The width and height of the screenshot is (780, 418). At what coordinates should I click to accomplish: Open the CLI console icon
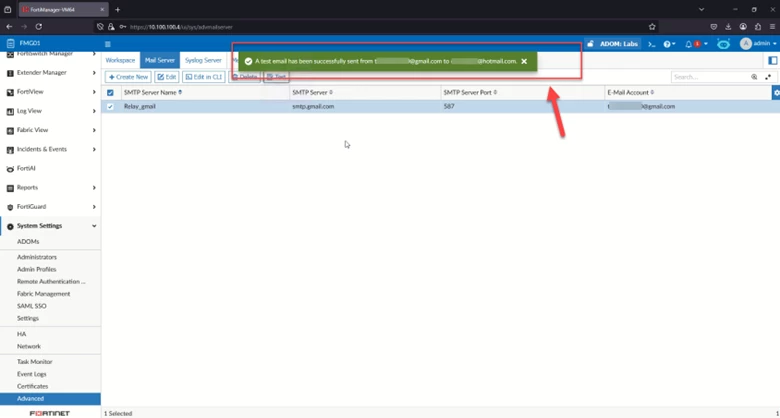point(651,44)
